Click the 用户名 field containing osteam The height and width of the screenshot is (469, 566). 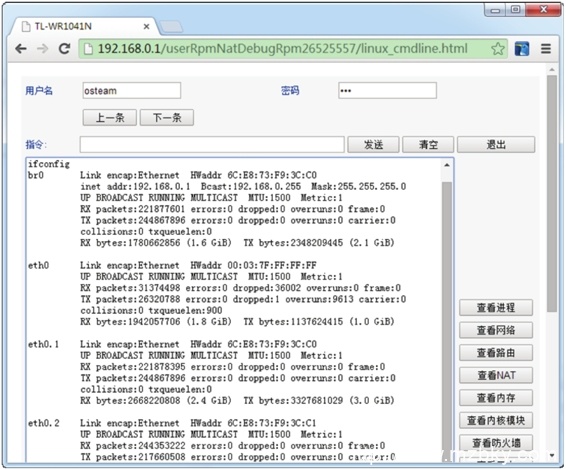tap(132, 91)
